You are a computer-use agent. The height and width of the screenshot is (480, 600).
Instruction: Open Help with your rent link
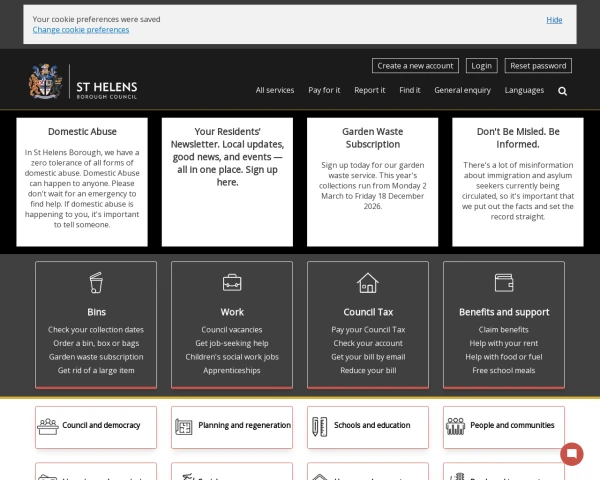coord(504,343)
